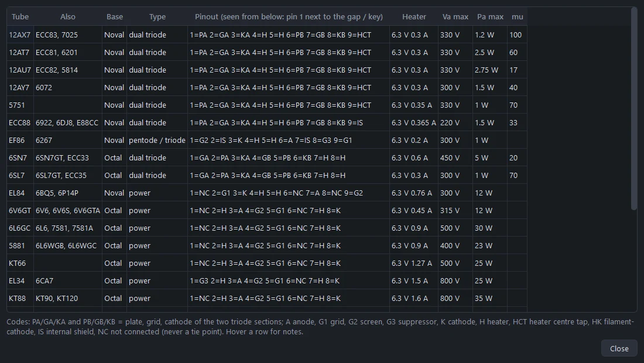Select the 12AY7 tube name cell
This screenshot has height=363, width=644.
coord(20,87)
